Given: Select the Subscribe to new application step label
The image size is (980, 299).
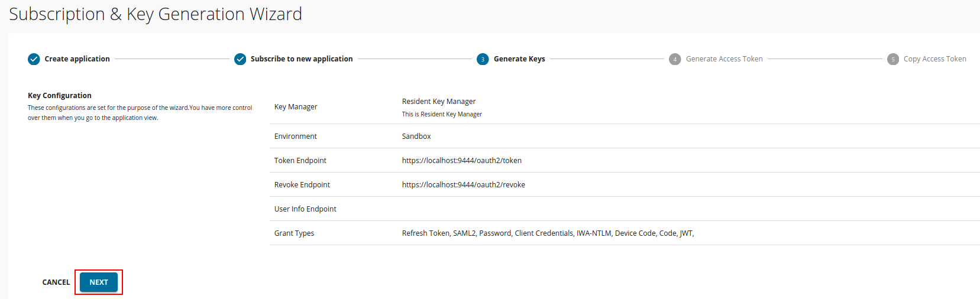Looking at the screenshot, I should (x=302, y=59).
